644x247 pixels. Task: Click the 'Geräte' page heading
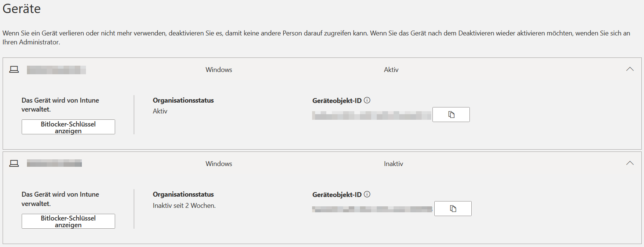click(22, 9)
